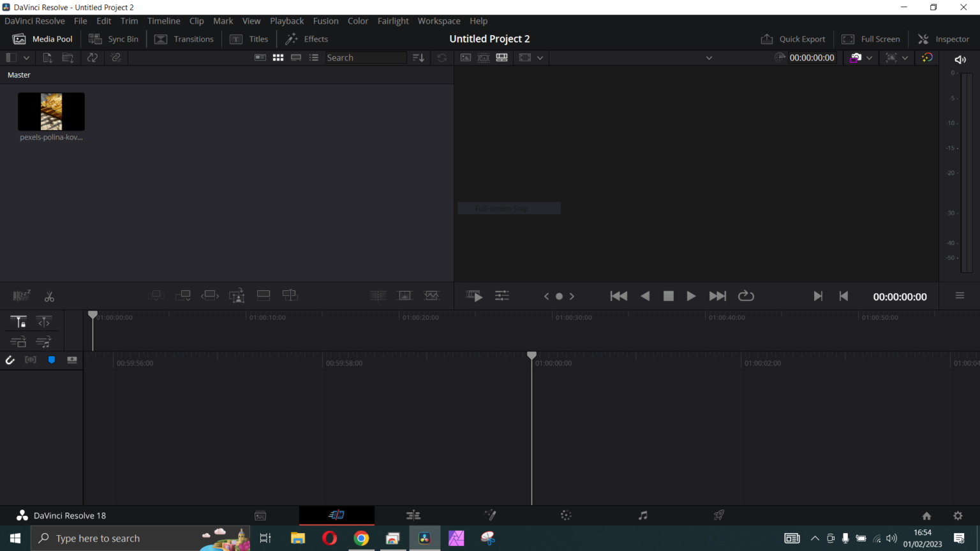Toggle the Media Pool panel

tap(43, 39)
